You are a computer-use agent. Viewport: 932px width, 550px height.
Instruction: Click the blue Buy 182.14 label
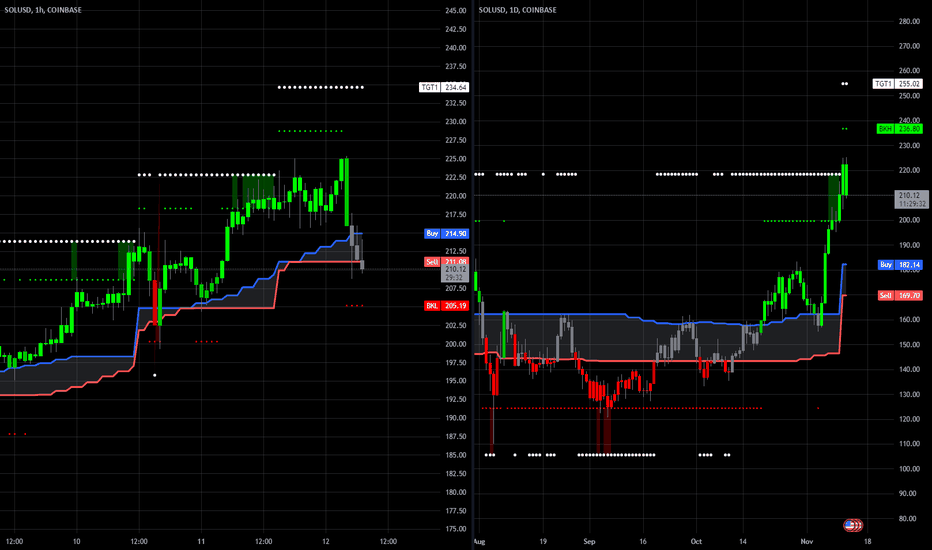900,265
